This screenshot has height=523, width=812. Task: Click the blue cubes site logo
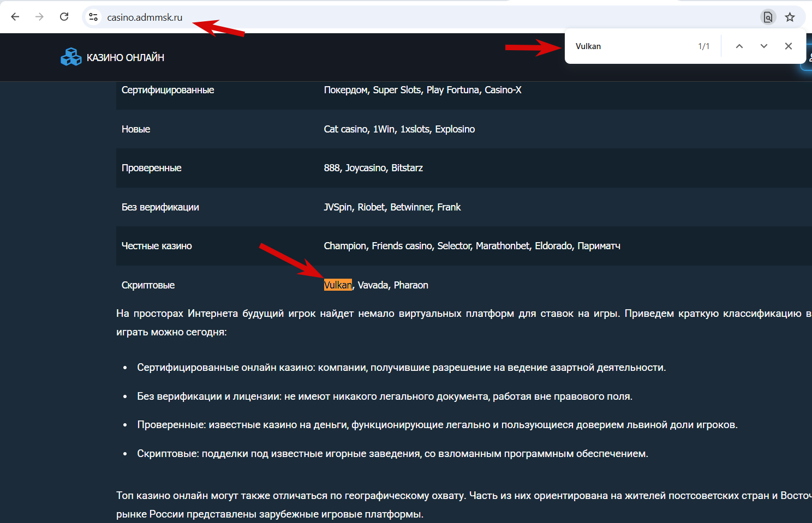(x=71, y=57)
